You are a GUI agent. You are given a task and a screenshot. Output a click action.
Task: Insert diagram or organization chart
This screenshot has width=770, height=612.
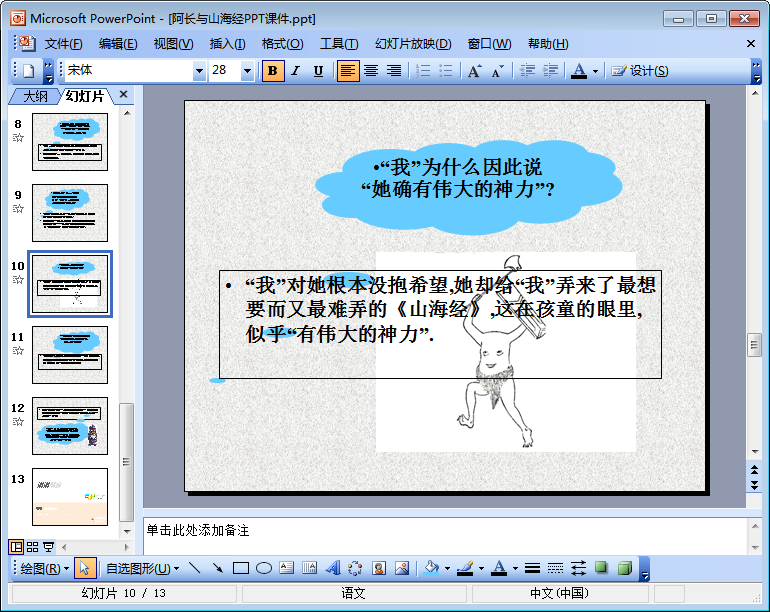point(355,568)
